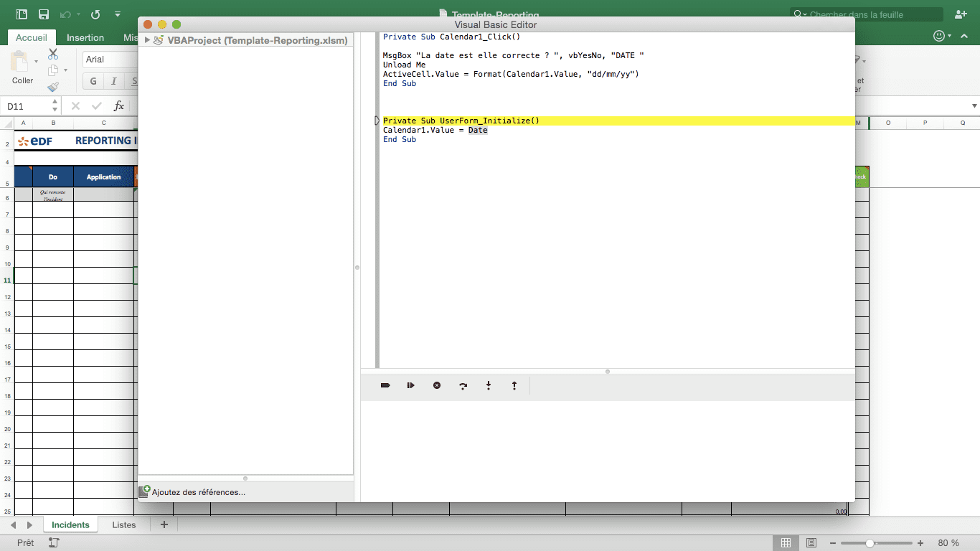Viewport: 980px width, 551px height.
Task: Click the fx insert function icon
Action: click(x=119, y=106)
